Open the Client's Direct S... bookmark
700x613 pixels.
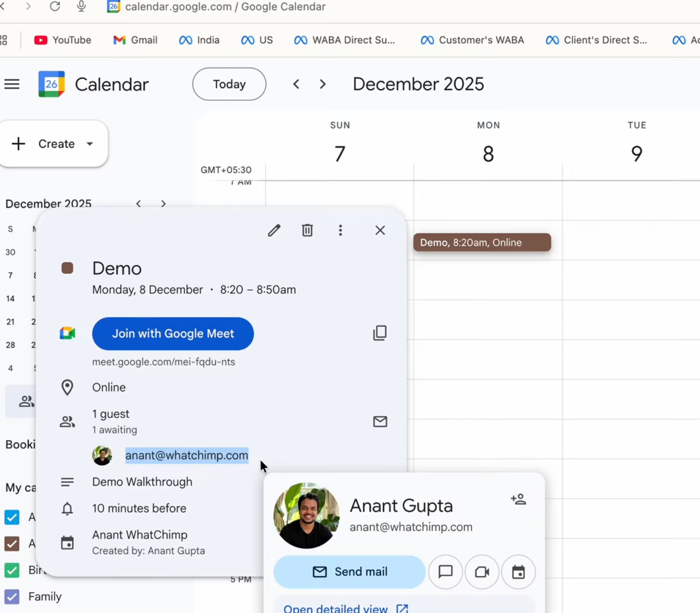pyautogui.click(x=597, y=40)
